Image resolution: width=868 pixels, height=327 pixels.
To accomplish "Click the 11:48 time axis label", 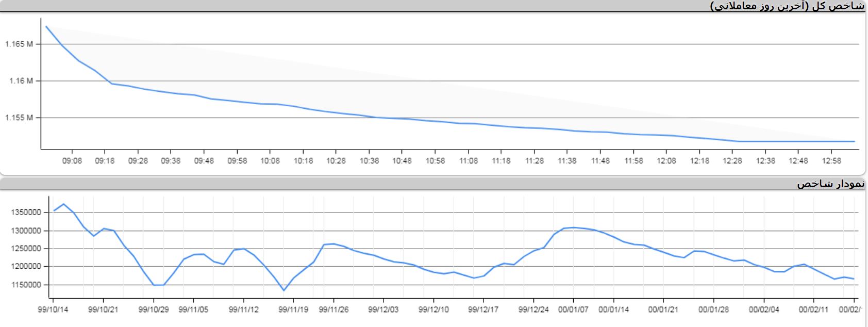I will 600,161.
